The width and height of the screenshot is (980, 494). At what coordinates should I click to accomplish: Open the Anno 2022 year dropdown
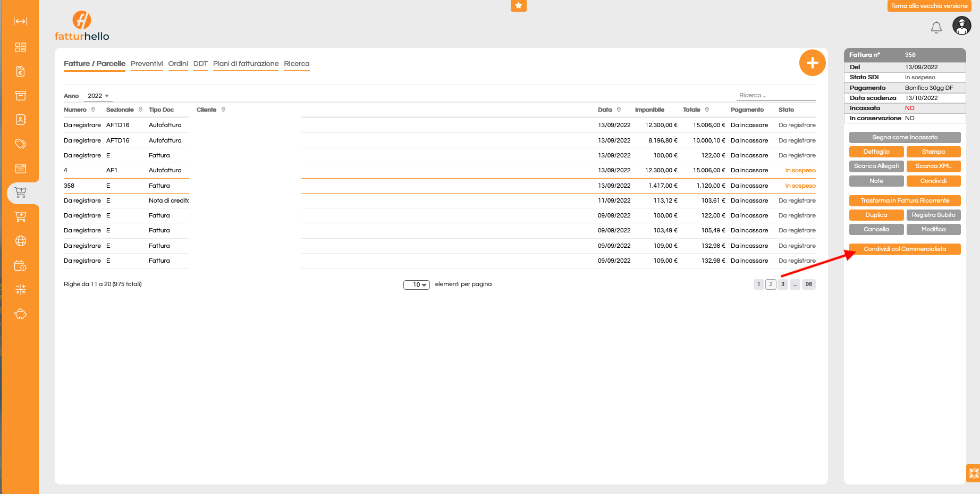click(x=98, y=96)
